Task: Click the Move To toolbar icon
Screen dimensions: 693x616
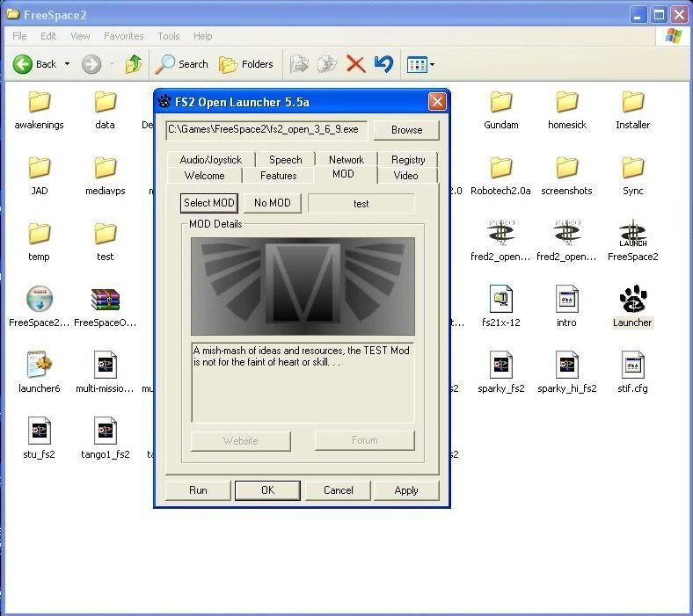Action: point(299,64)
